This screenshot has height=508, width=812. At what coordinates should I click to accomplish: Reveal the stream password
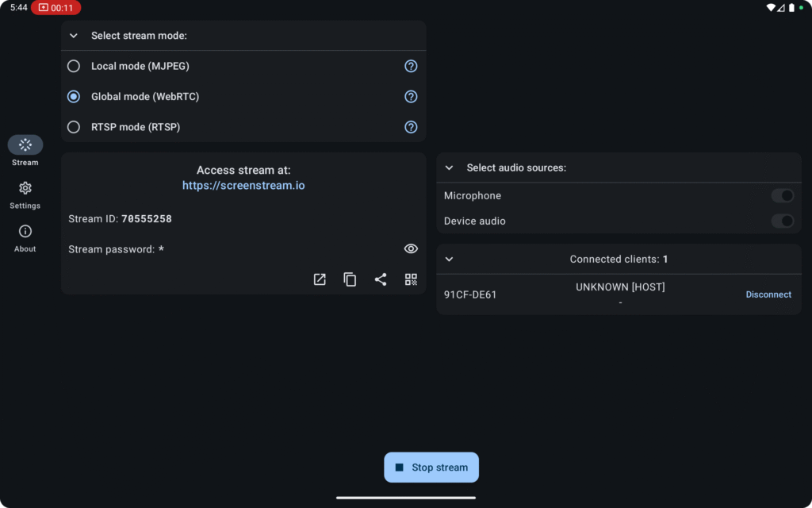[411, 248]
